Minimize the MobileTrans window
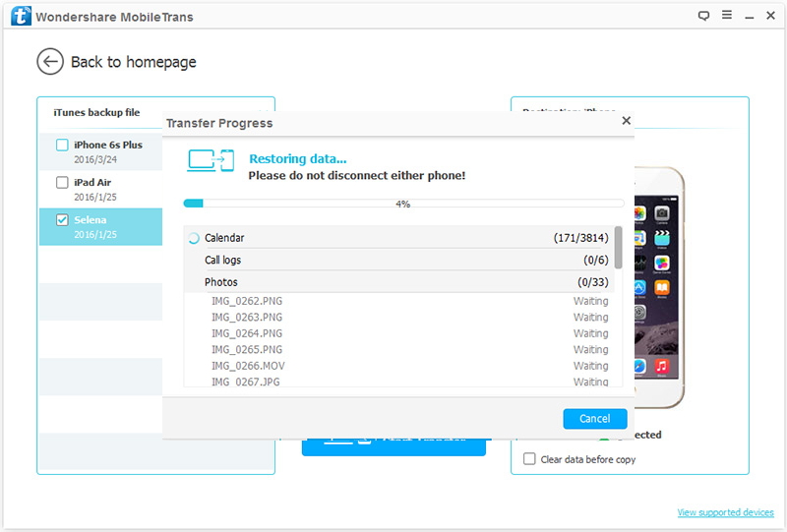 750,17
